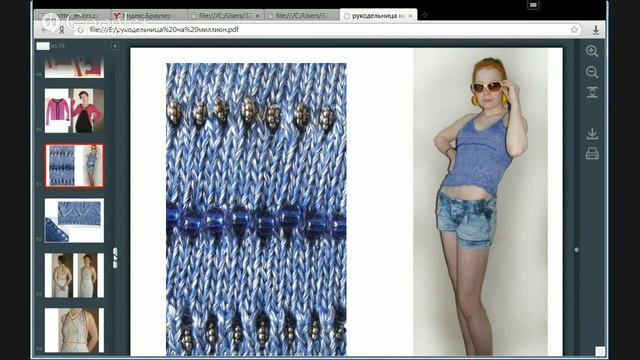Bookmark this page with the star icon
Screen dimensions: 640x360
click(574, 29)
